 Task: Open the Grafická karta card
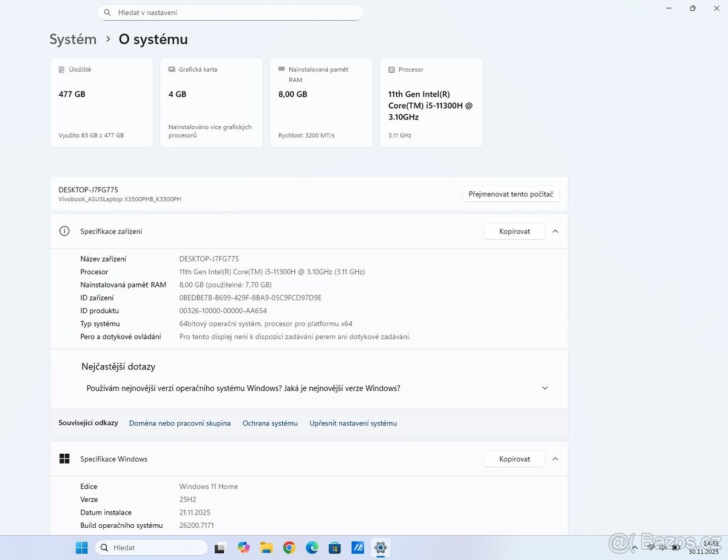[x=211, y=102]
